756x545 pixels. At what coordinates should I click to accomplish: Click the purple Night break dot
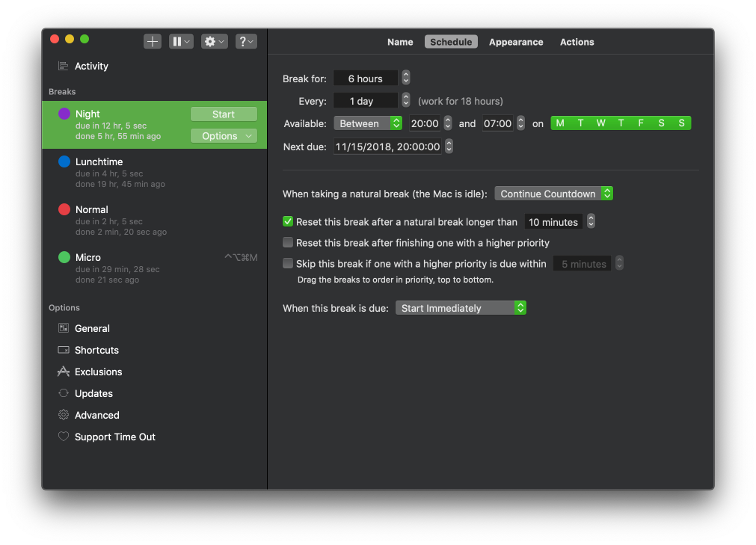(64, 114)
